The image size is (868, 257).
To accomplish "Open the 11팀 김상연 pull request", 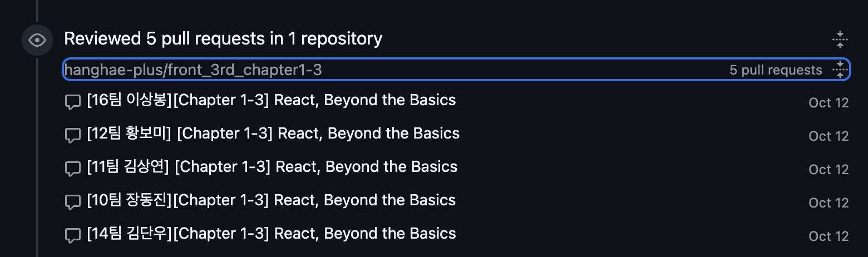I will (x=272, y=167).
